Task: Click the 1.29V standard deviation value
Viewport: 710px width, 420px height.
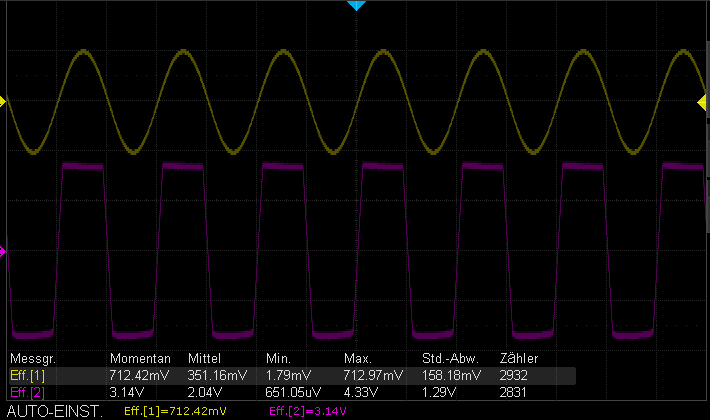Action: (439, 392)
